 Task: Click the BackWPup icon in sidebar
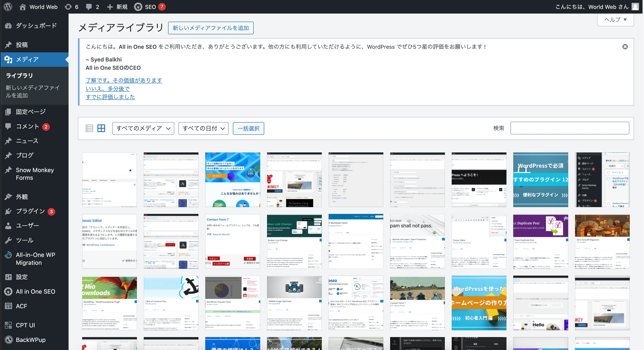(8, 340)
